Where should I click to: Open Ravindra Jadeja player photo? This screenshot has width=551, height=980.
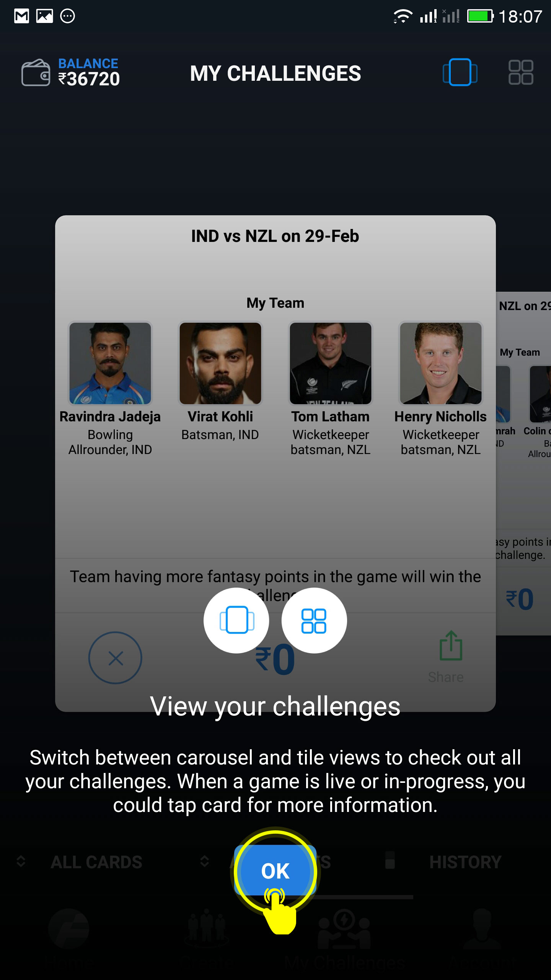(x=110, y=363)
